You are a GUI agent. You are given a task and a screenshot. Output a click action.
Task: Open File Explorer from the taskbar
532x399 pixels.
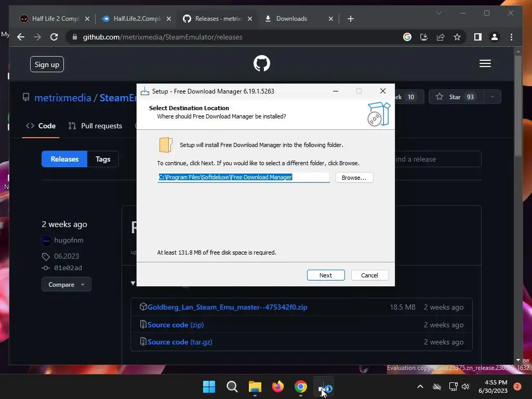(x=255, y=387)
